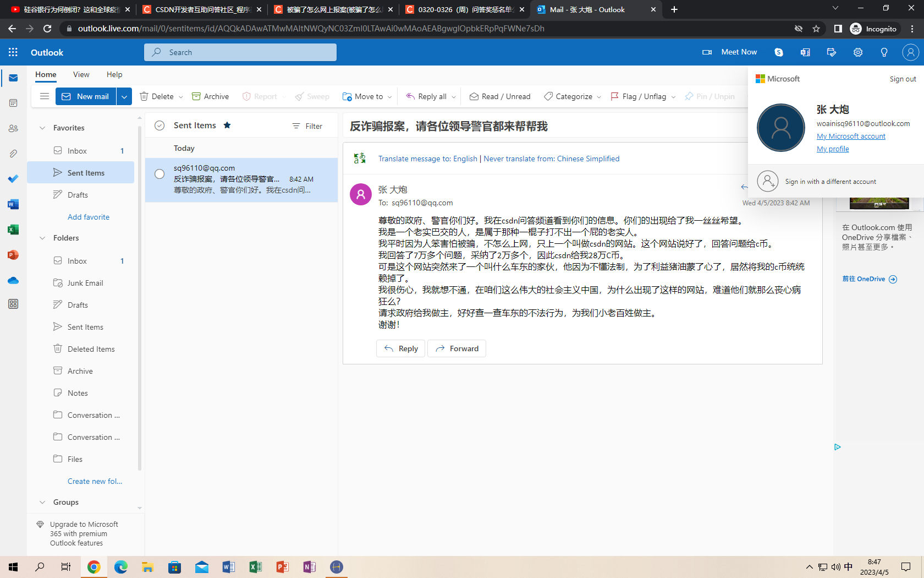The height and width of the screenshot is (578, 924).
Task: Open the My profile link
Action: click(x=833, y=149)
